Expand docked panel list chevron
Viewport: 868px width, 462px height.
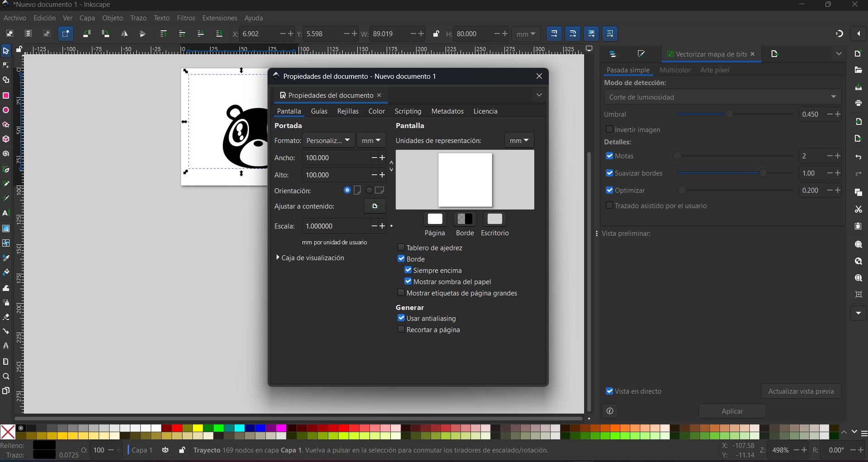tap(839, 54)
